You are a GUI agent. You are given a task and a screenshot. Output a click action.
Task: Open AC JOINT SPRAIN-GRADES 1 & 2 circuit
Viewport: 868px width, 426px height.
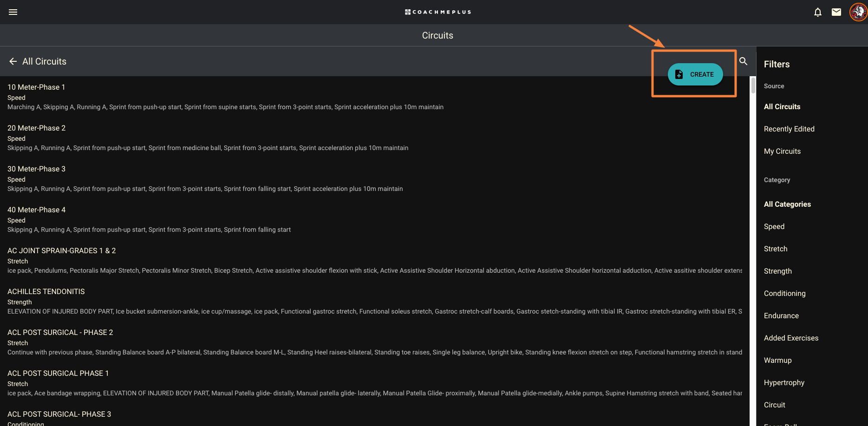tap(375, 260)
